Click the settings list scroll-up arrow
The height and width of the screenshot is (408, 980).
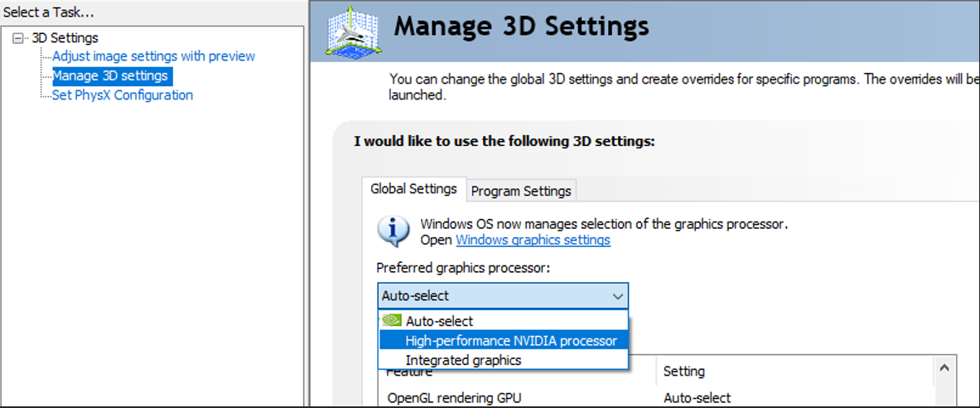point(944,368)
